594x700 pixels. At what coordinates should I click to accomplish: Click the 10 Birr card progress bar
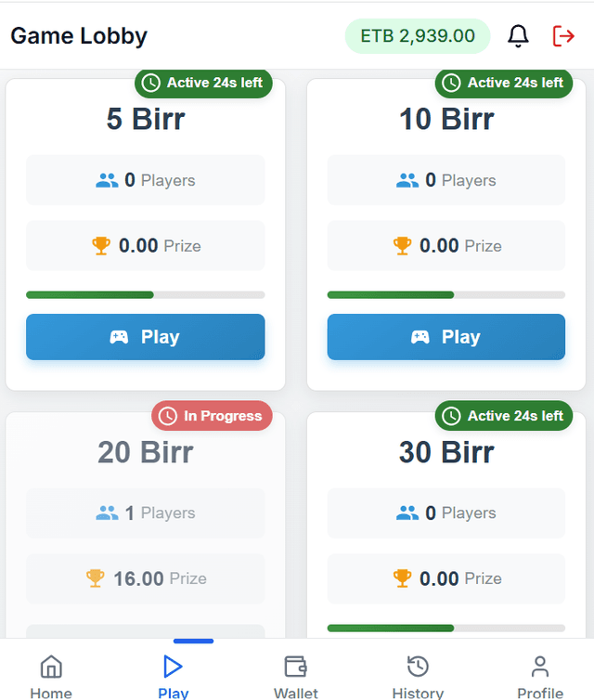tap(446, 294)
